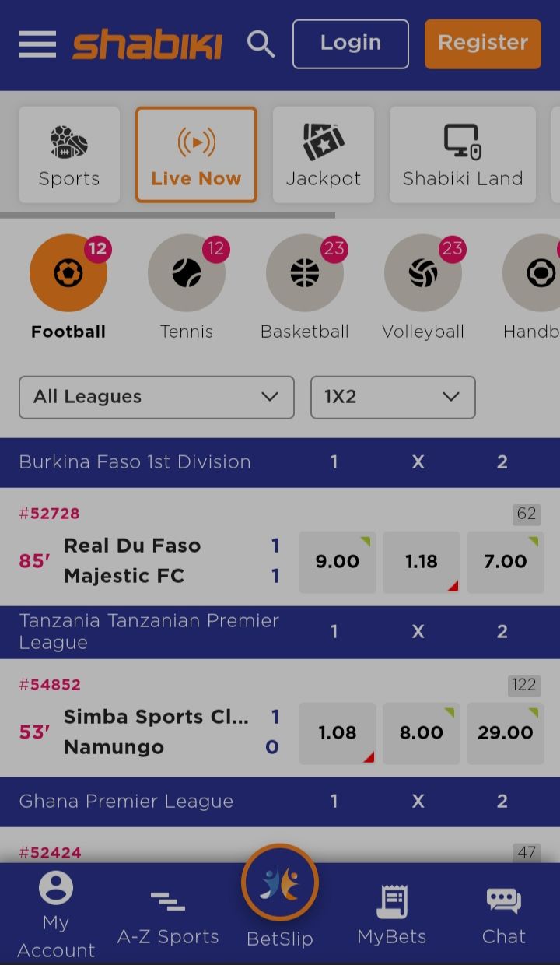The width and height of the screenshot is (560, 965).
Task: Tap the search magnifier icon
Action: (261, 44)
